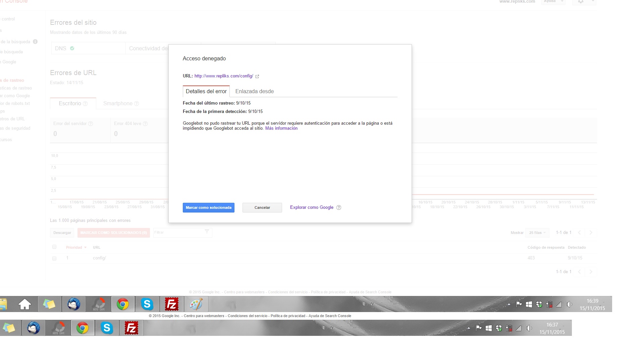The height and width of the screenshot is (362, 644).
Task: Open Paint from the taskbar palette icon
Action: pyautogui.click(x=196, y=304)
